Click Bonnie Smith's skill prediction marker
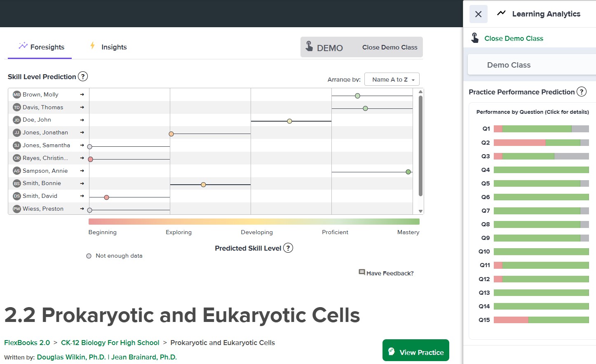Viewport: 596px width, 364px height. coord(203,185)
